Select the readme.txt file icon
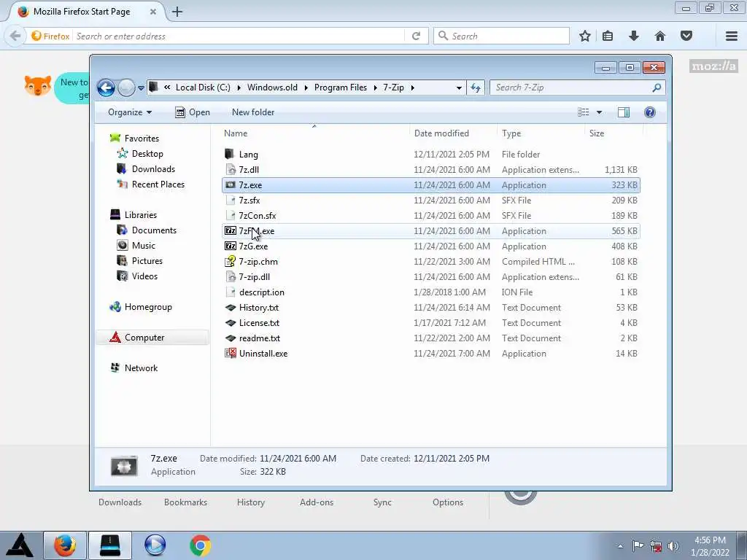The height and width of the screenshot is (560, 747). coord(231,338)
